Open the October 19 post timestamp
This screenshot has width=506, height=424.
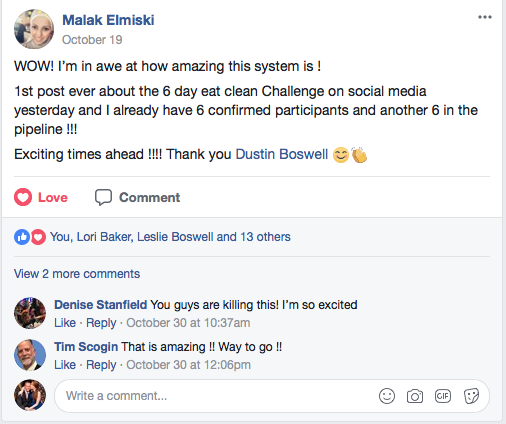pyautogui.click(x=92, y=40)
